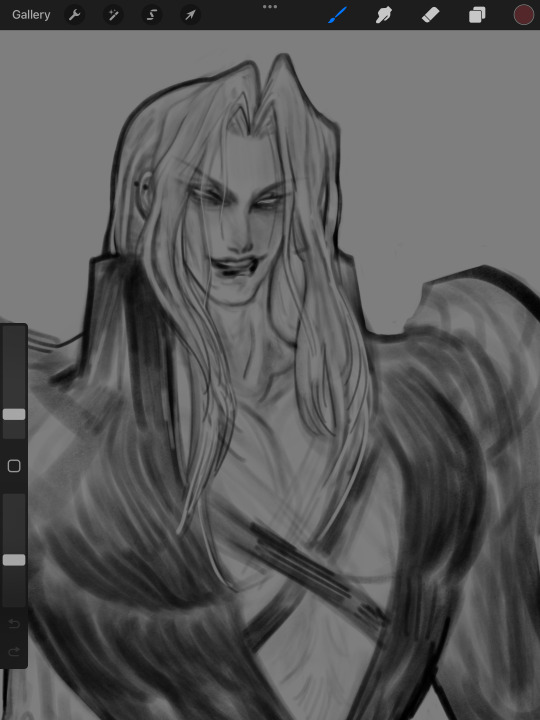Tap the three-dot multitasking menu

coord(270,7)
